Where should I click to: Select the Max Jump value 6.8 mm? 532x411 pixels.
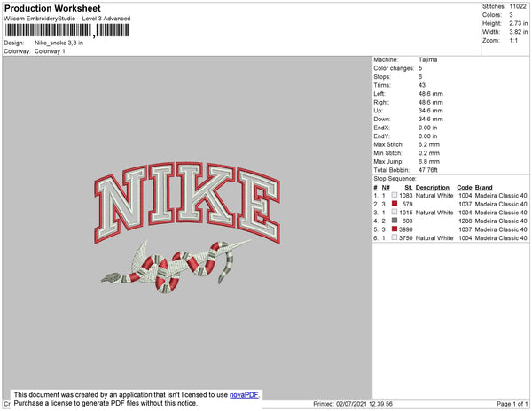click(429, 161)
